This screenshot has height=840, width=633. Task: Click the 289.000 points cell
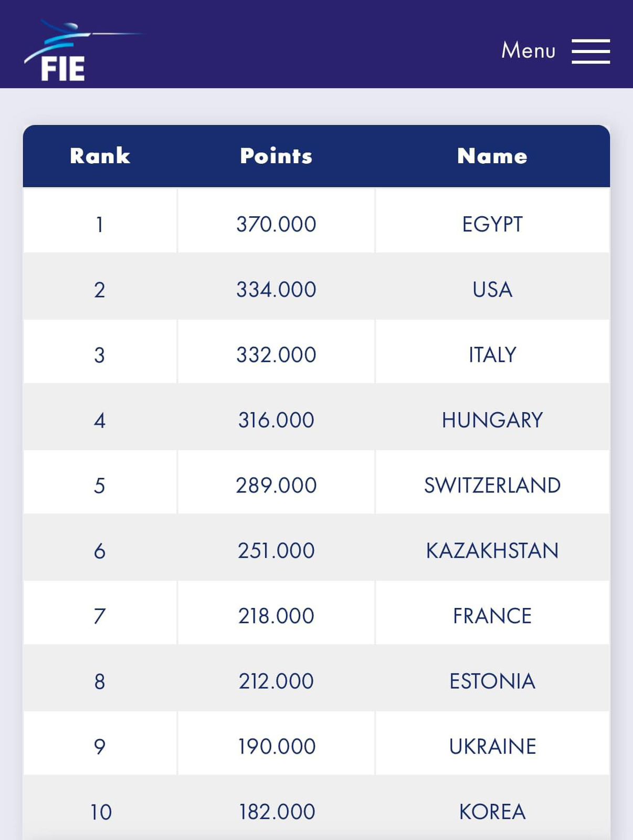tap(276, 486)
